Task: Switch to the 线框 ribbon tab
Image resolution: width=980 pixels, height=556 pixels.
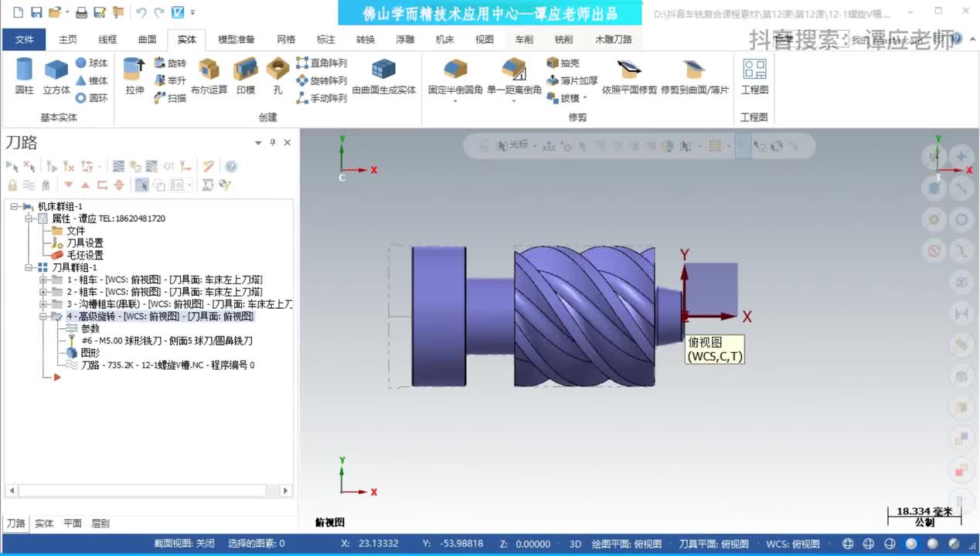Action: pos(107,39)
